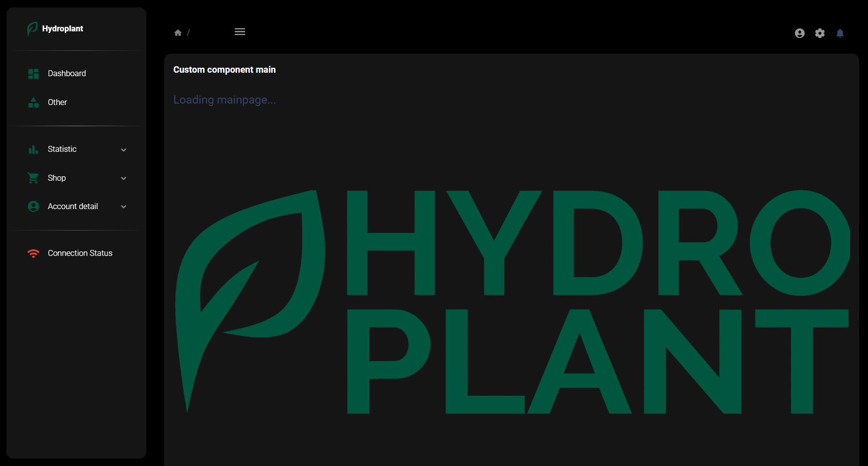Expand the Shop dropdown
Image resolution: width=868 pixels, height=466 pixels.
[x=123, y=178]
